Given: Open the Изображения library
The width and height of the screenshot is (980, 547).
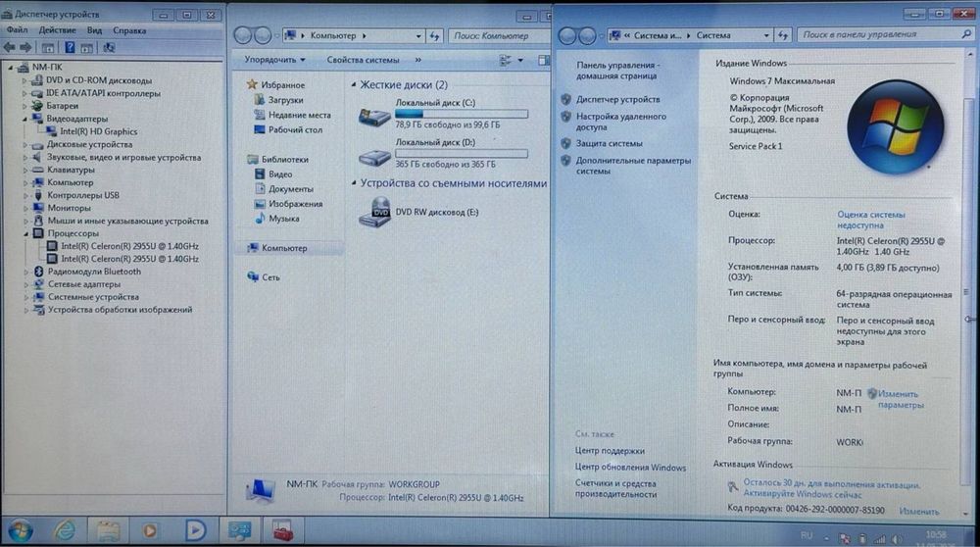Looking at the screenshot, I should 296,204.
